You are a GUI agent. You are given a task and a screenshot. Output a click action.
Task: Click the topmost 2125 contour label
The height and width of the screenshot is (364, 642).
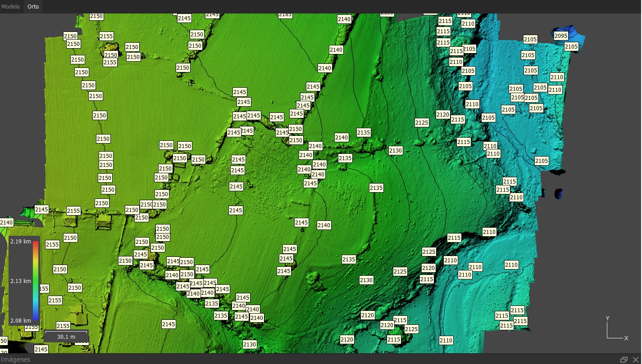coord(422,123)
